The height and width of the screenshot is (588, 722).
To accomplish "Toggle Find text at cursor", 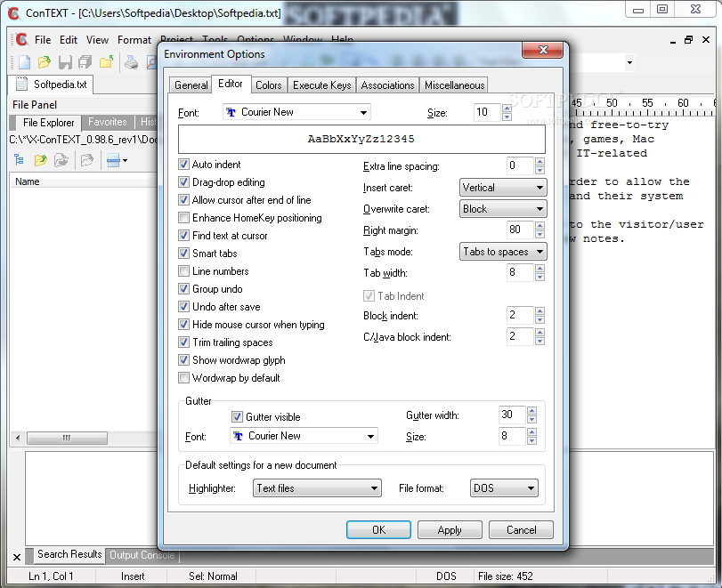I will coord(183,236).
